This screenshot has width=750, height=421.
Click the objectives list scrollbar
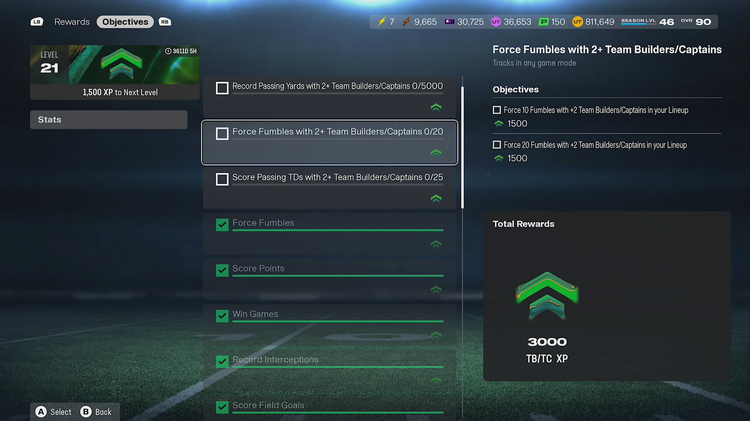[x=462, y=147]
